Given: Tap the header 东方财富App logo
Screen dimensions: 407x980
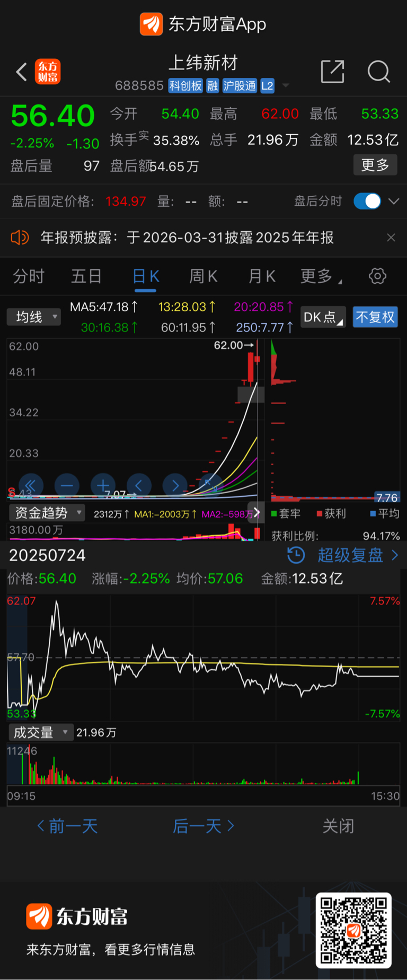Looking at the screenshot, I should click(203, 24).
